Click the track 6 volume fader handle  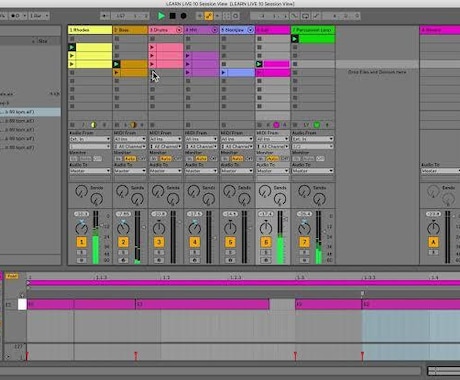[286, 219]
